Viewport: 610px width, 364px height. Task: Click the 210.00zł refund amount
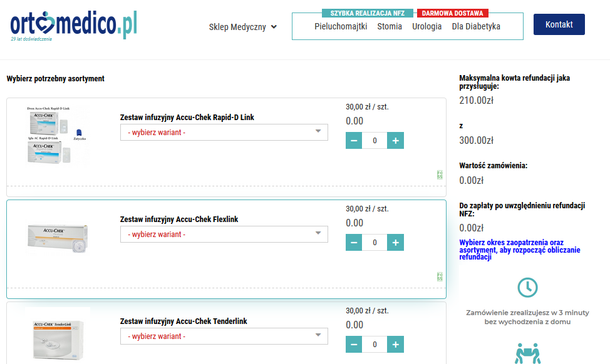(x=476, y=100)
